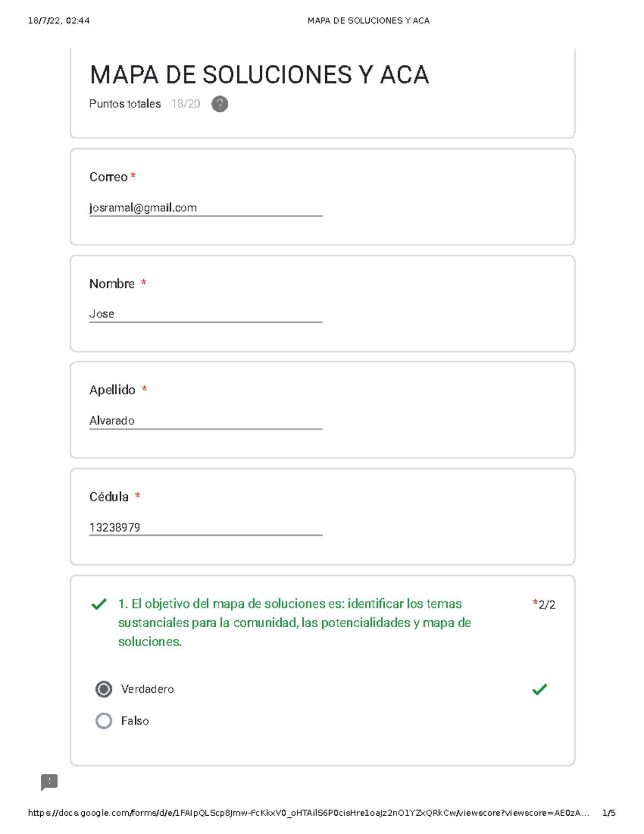Screen dimensions: 644x834
Task: Click the 18/20 total points score
Action: (x=186, y=104)
